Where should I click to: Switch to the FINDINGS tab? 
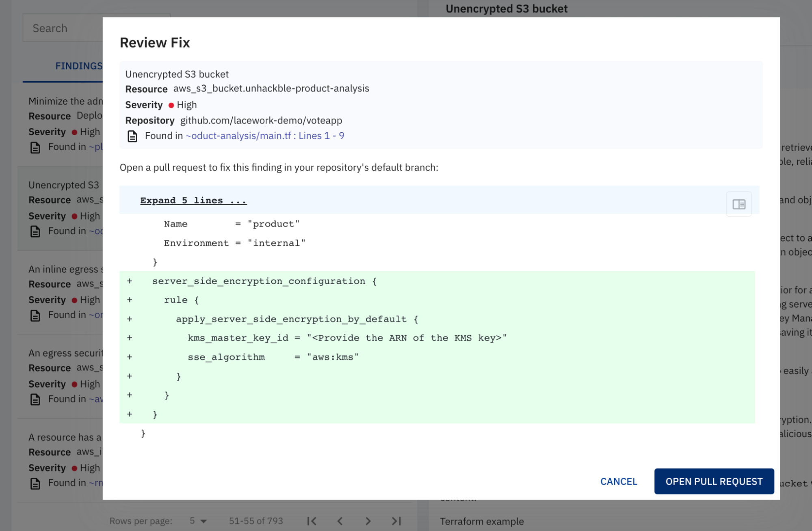pos(78,66)
